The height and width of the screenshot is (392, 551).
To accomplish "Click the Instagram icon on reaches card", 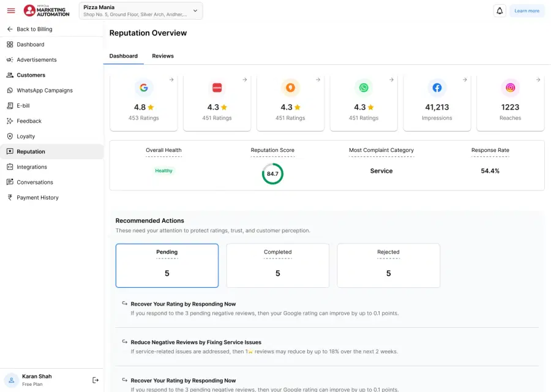I will click(x=510, y=88).
